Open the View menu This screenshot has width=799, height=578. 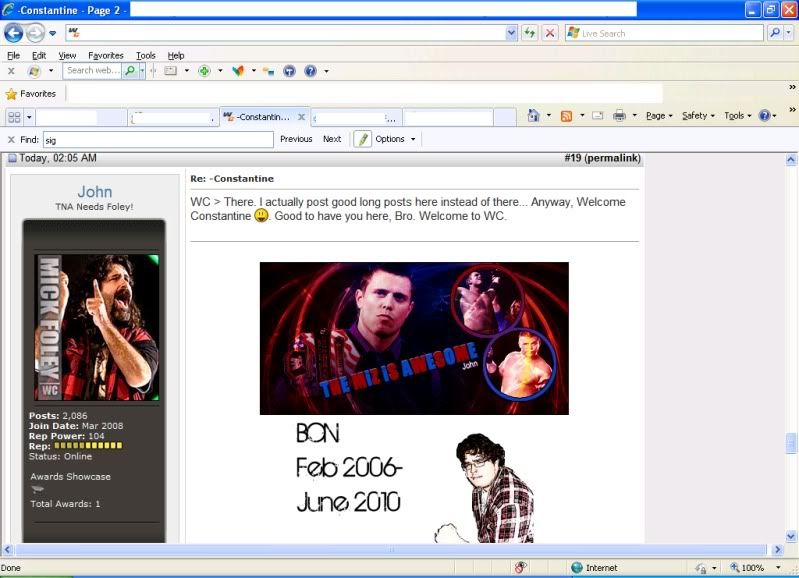coord(67,56)
